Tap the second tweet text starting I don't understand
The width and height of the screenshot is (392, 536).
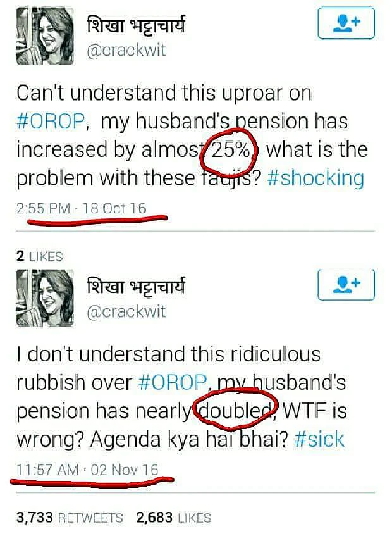(181, 397)
